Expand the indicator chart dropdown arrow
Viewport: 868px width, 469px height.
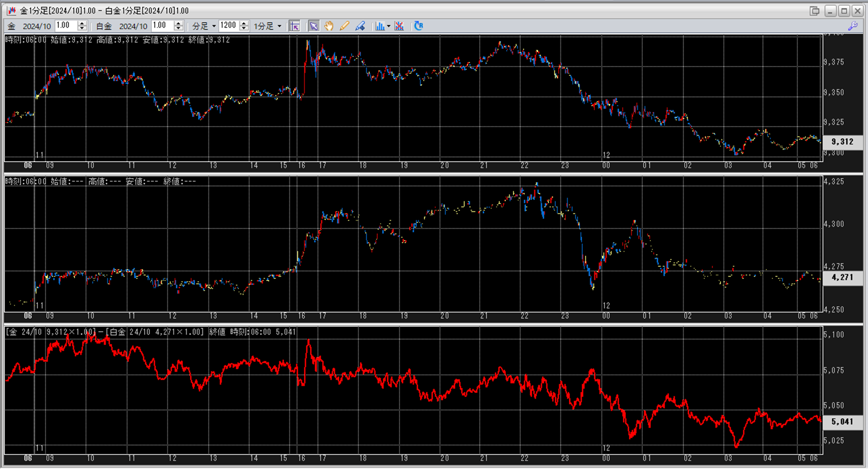click(388, 26)
